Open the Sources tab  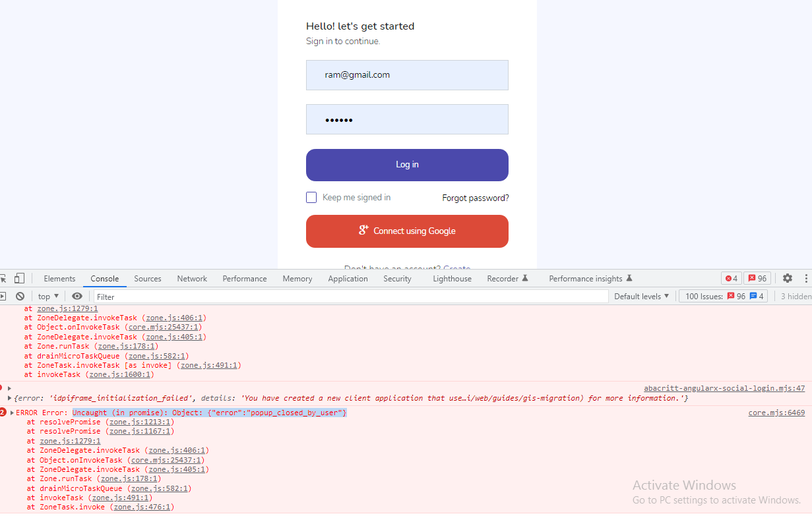148,279
